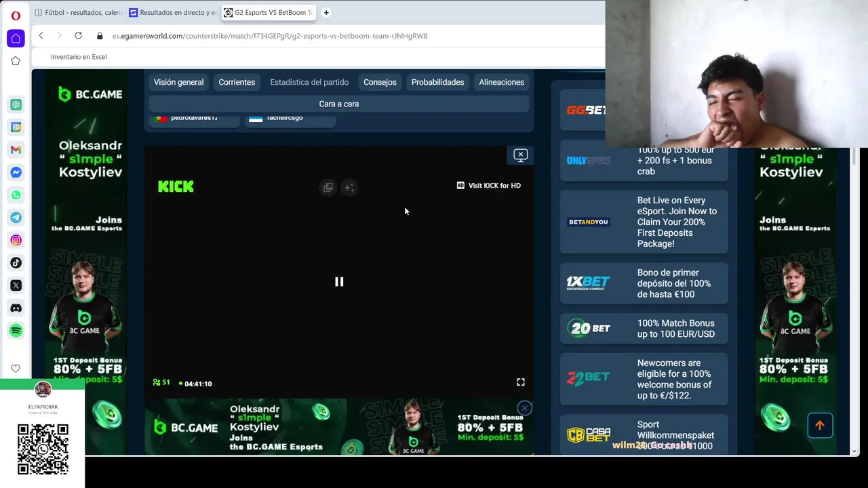
Task: Click the stream viewer count 51
Action: click(x=161, y=383)
